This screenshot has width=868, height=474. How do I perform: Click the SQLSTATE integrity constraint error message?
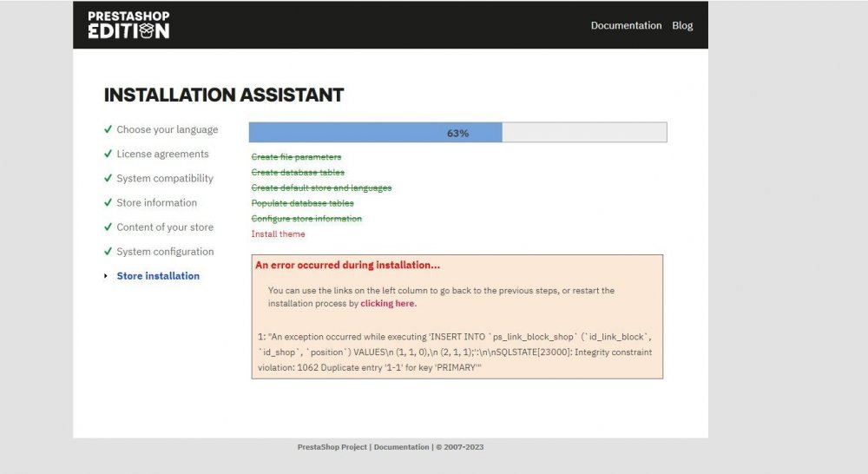point(455,352)
